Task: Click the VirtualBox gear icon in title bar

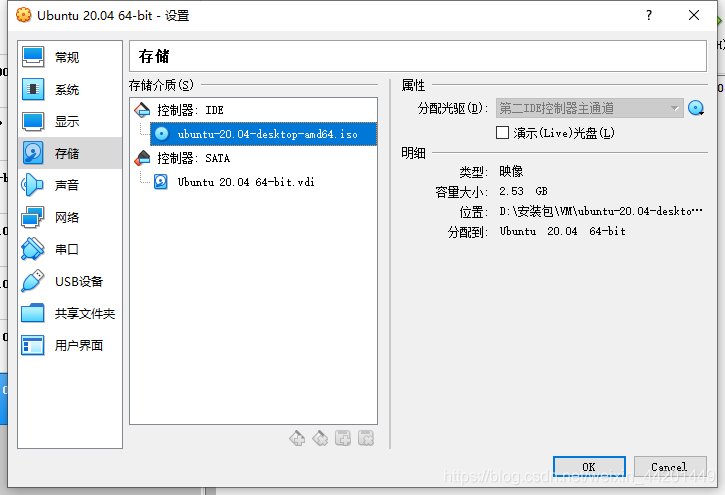Action: (x=24, y=15)
